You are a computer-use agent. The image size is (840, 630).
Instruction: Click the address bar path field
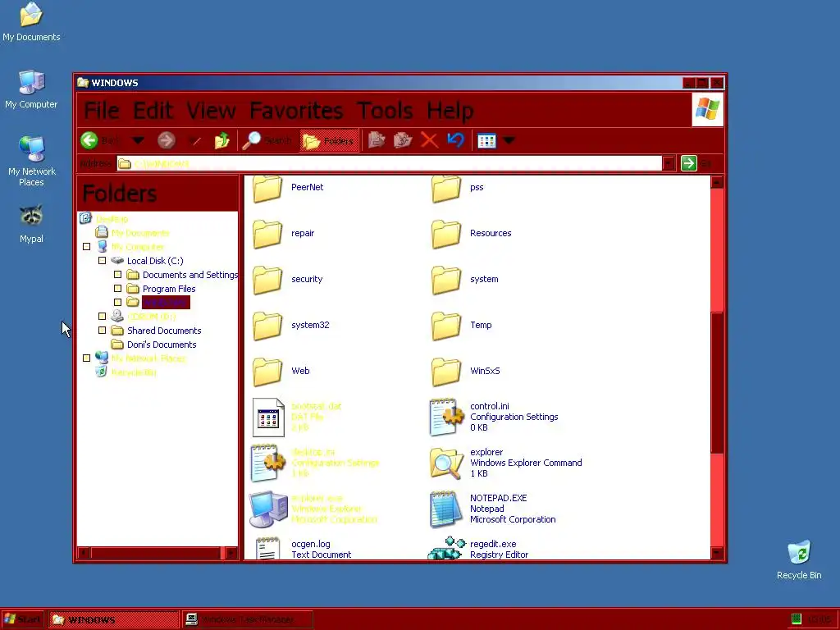pos(390,163)
